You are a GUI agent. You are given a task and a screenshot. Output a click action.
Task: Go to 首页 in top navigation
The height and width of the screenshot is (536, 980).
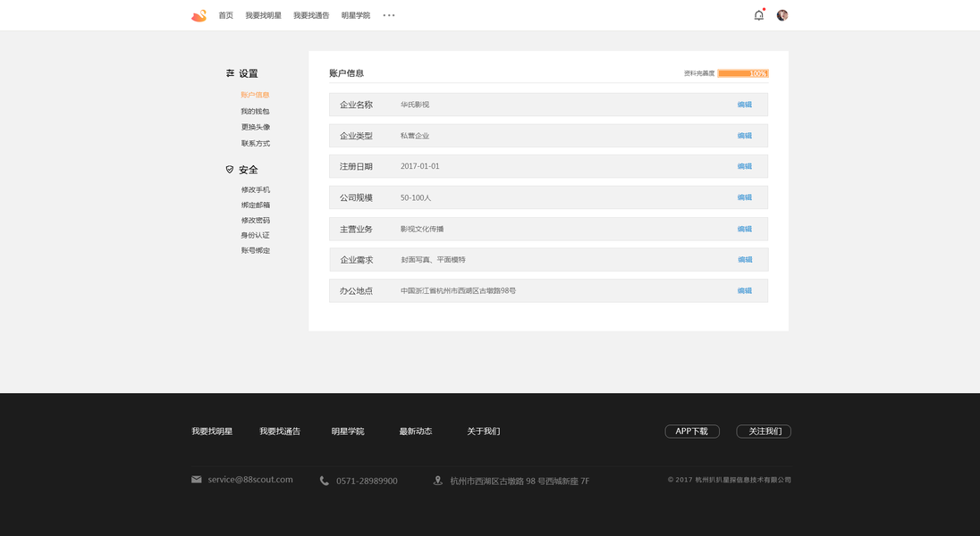point(225,15)
